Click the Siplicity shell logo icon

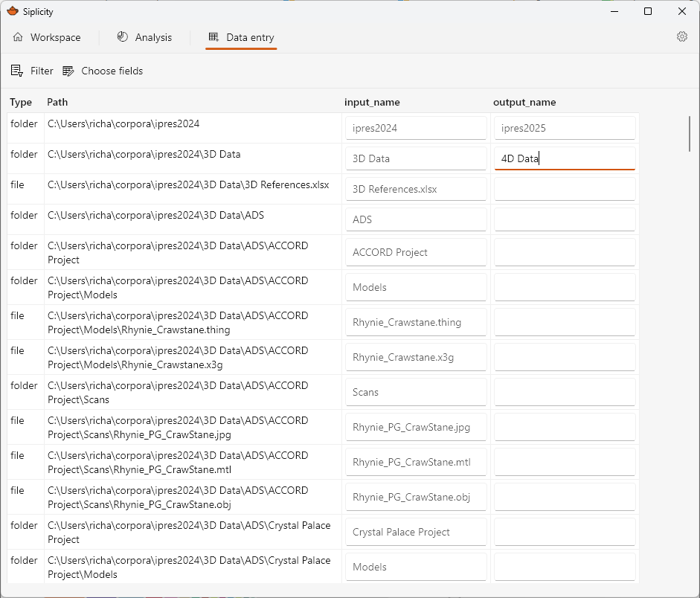tap(13, 11)
